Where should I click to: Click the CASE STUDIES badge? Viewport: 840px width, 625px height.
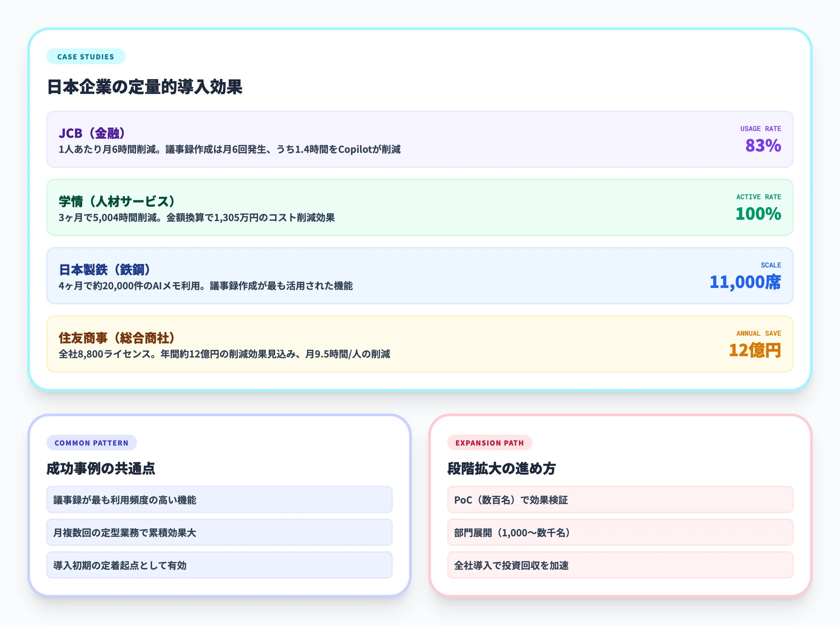click(86, 57)
